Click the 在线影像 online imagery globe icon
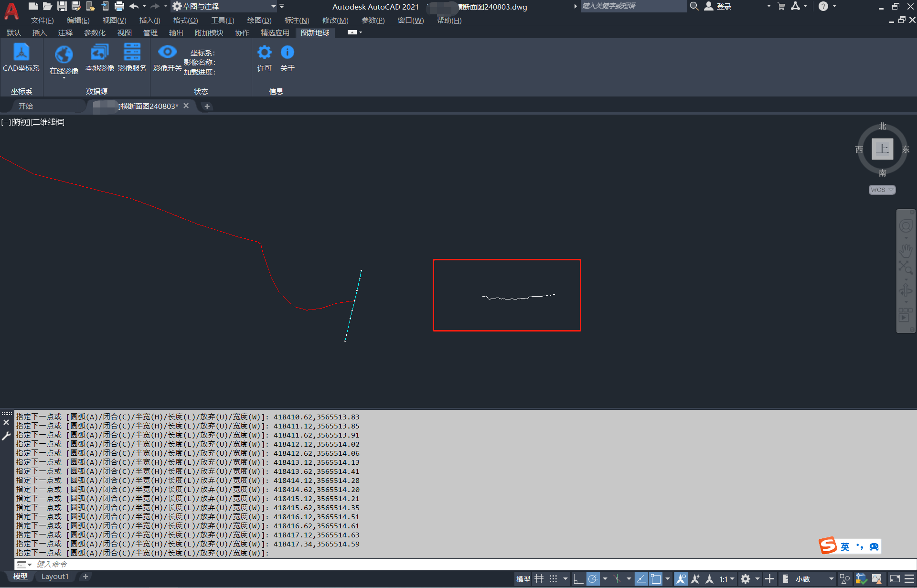The width and height of the screenshot is (917, 588). click(x=64, y=55)
